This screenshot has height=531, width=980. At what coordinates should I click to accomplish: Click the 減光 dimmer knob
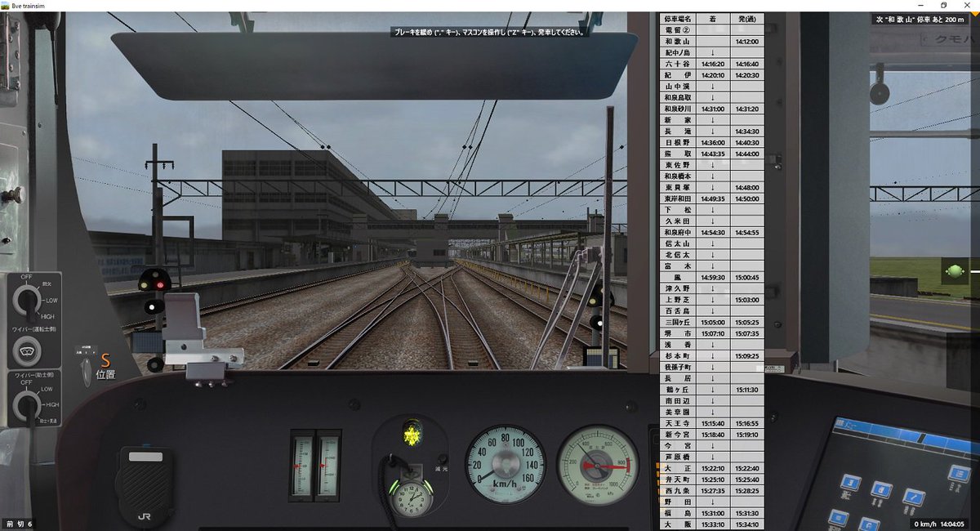tap(442, 459)
